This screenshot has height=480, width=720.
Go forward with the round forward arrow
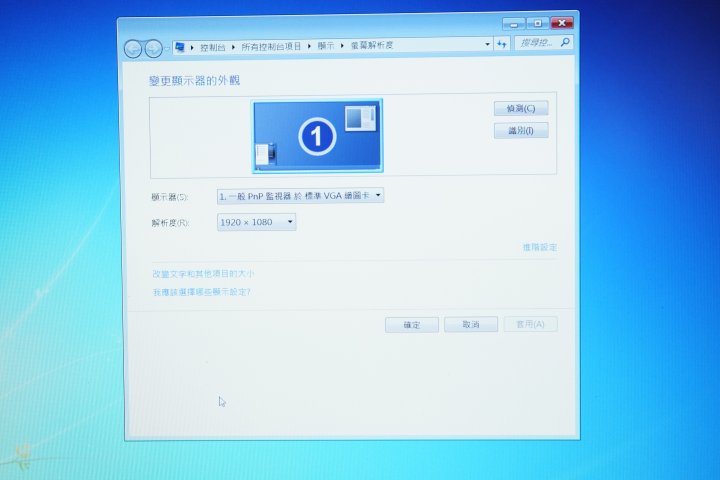(153, 49)
